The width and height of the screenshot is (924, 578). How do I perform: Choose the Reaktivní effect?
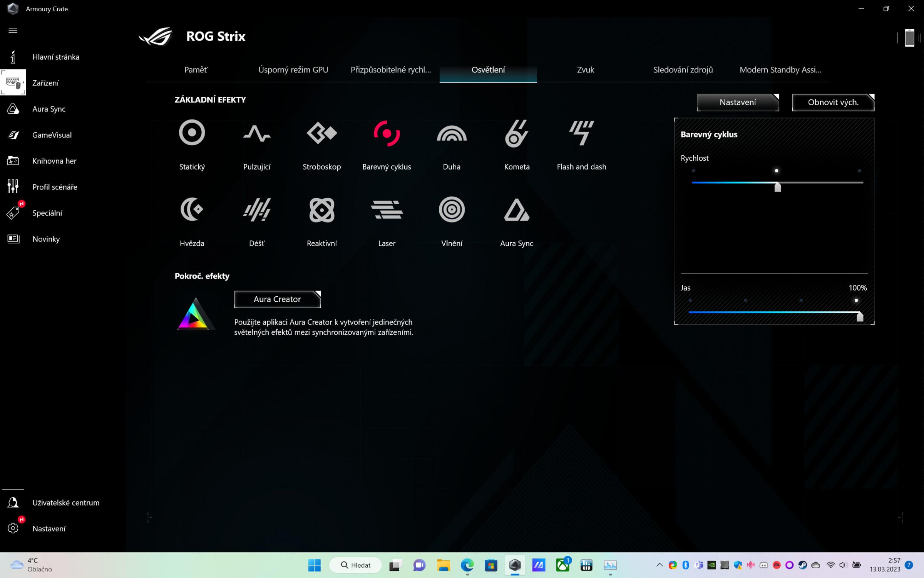tap(321, 209)
